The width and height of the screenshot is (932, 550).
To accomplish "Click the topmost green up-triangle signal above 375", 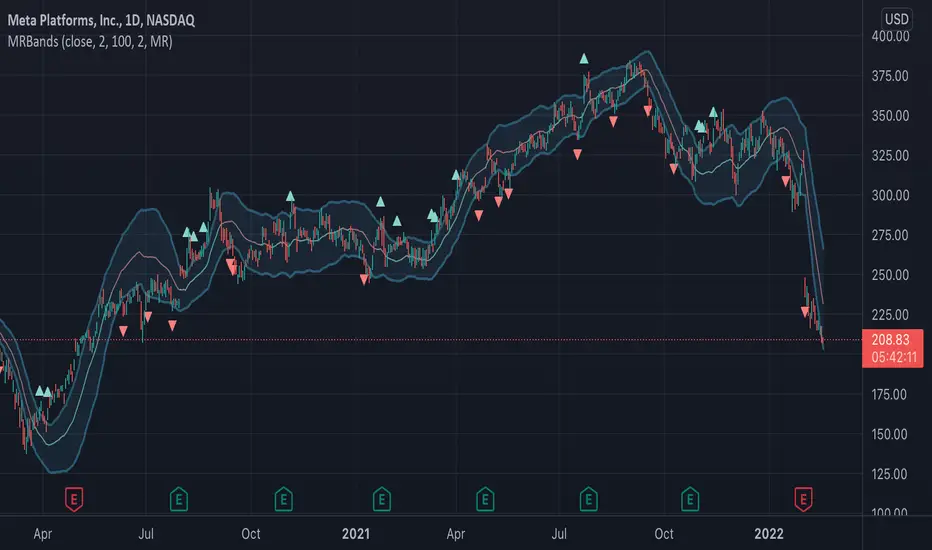I will (x=584, y=58).
